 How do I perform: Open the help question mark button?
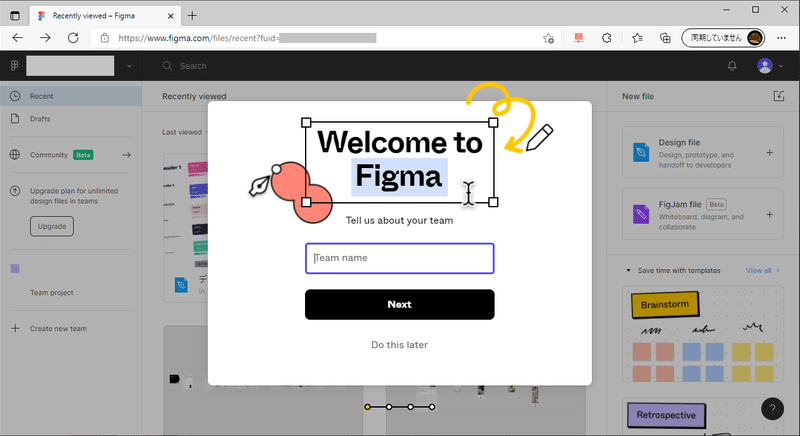click(x=772, y=409)
